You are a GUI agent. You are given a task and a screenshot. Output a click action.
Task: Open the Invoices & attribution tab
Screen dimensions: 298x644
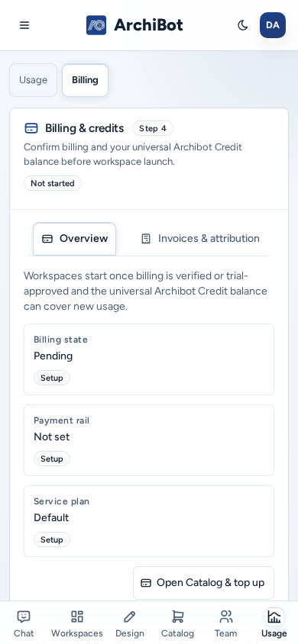pos(199,239)
